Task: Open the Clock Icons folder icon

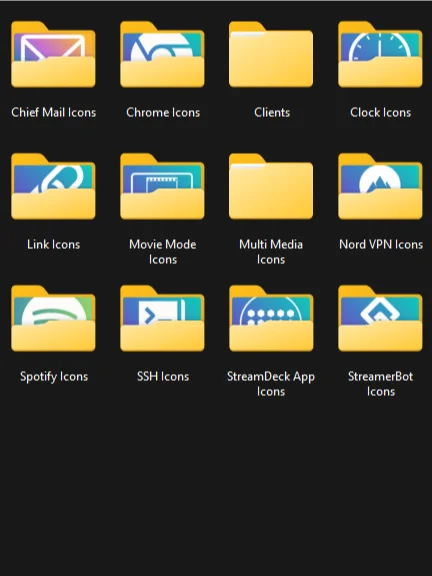Action: pos(380,54)
